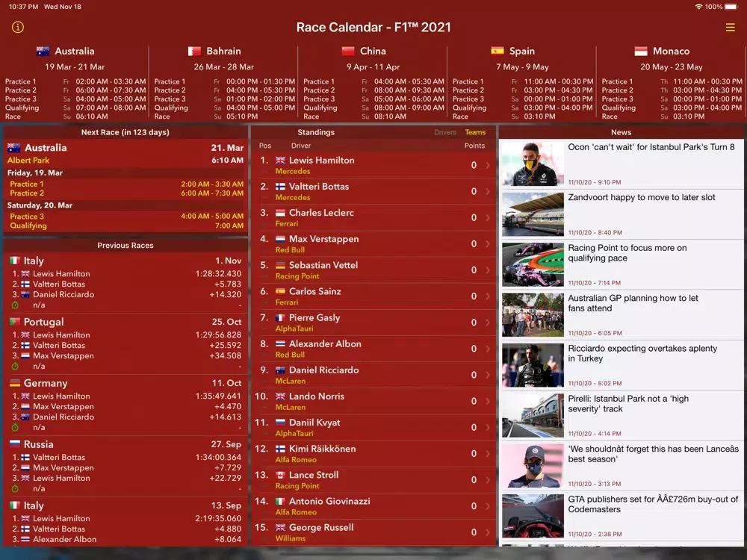The width and height of the screenshot is (747, 560).
Task: Switch standings to Teams
Action: [x=475, y=132]
